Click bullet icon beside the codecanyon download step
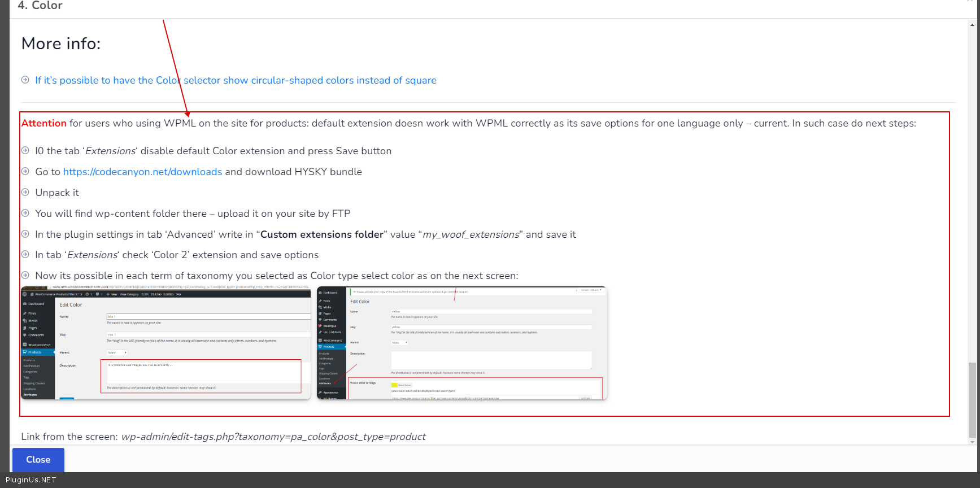The width and height of the screenshot is (980, 488). tap(25, 171)
